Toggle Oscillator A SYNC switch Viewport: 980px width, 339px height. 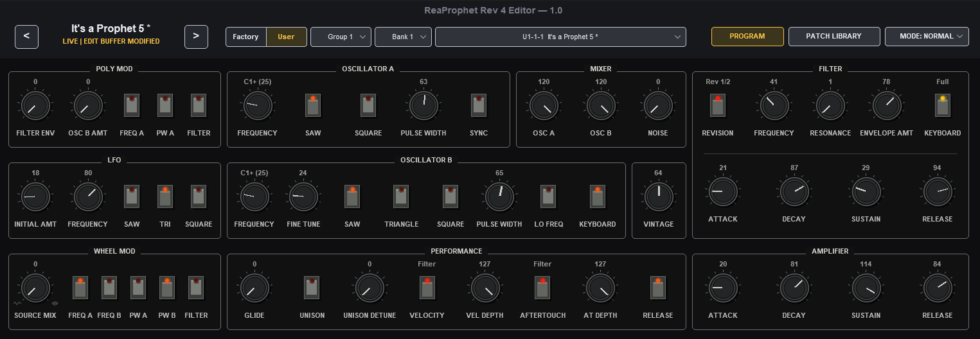click(479, 105)
